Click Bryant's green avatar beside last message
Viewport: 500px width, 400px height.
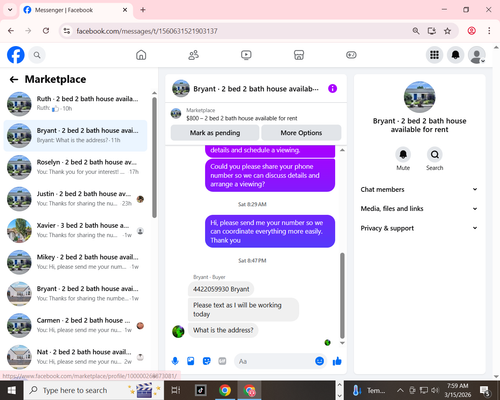coord(178,332)
